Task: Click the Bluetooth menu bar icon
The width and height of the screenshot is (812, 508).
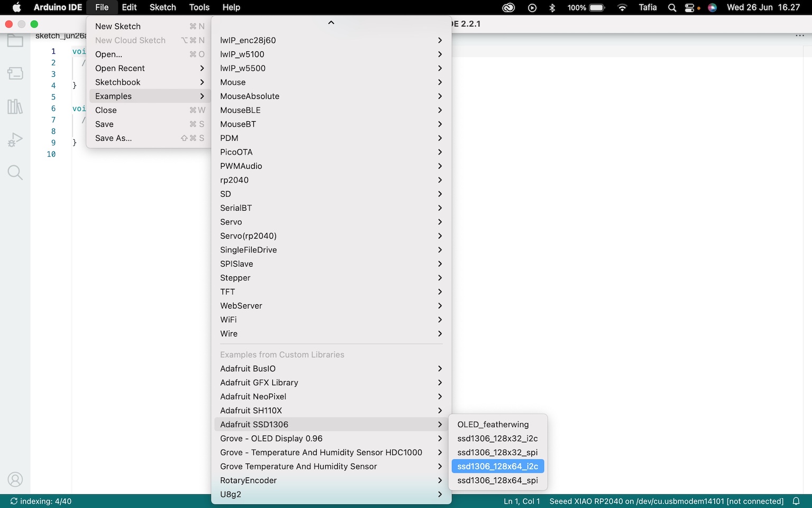Action: [x=552, y=7]
